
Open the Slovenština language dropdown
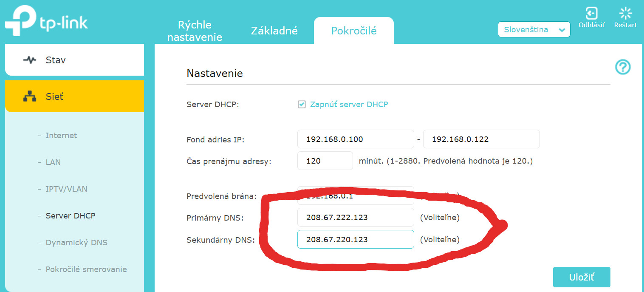pos(534,30)
